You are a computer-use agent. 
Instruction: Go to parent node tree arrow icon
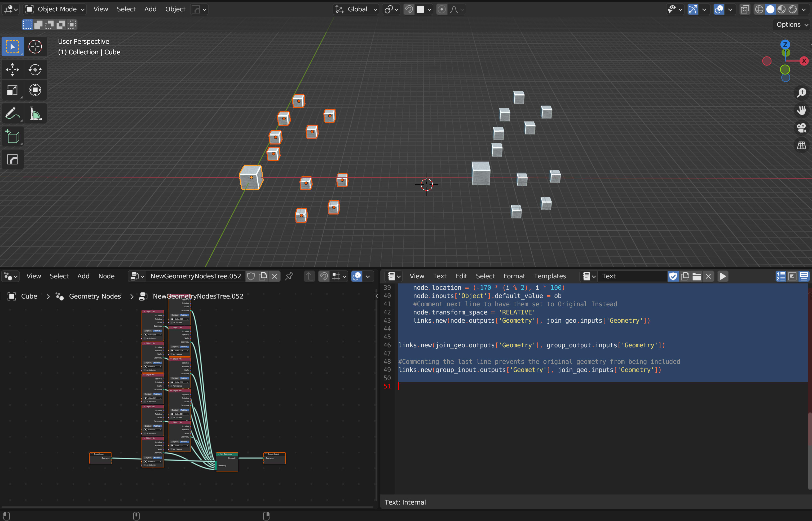[309, 276]
